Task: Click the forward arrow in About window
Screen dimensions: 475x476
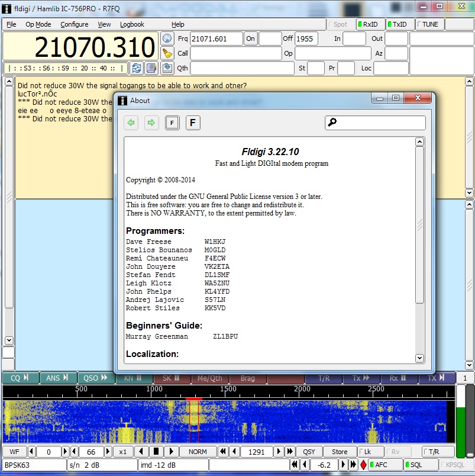Action: point(151,123)
